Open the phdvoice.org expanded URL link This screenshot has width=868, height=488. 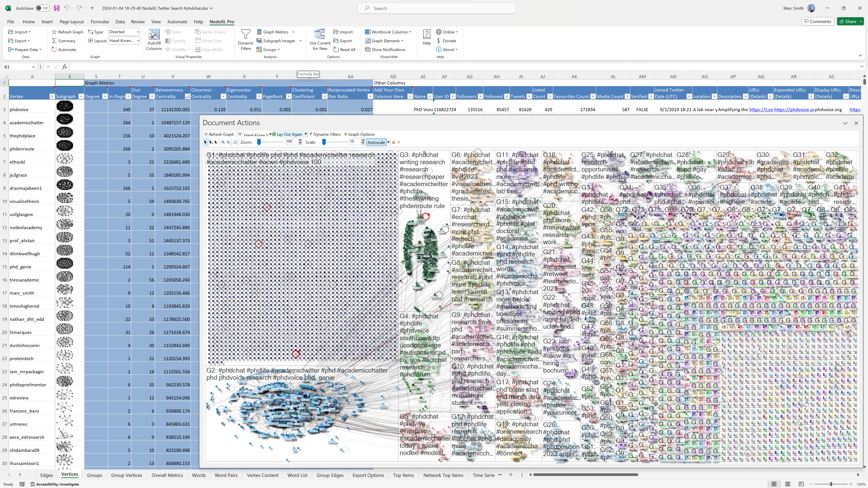(x=794, y=109)
